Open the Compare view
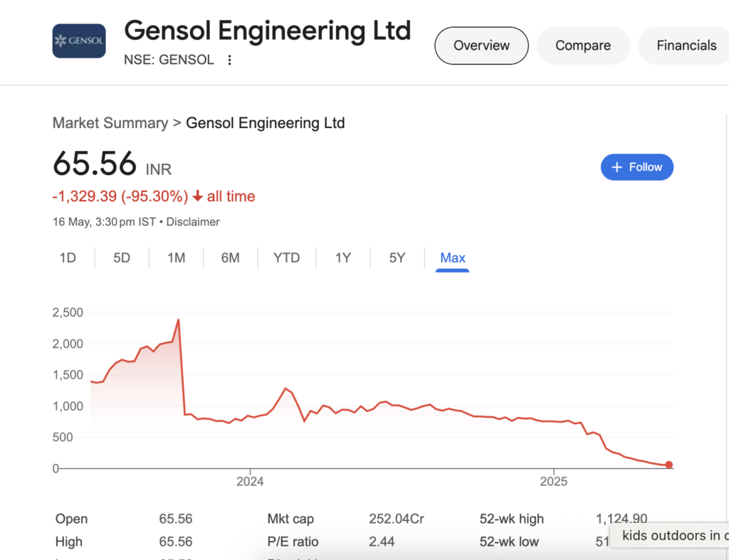Screen dimensions: 729x560 [583, 45]
